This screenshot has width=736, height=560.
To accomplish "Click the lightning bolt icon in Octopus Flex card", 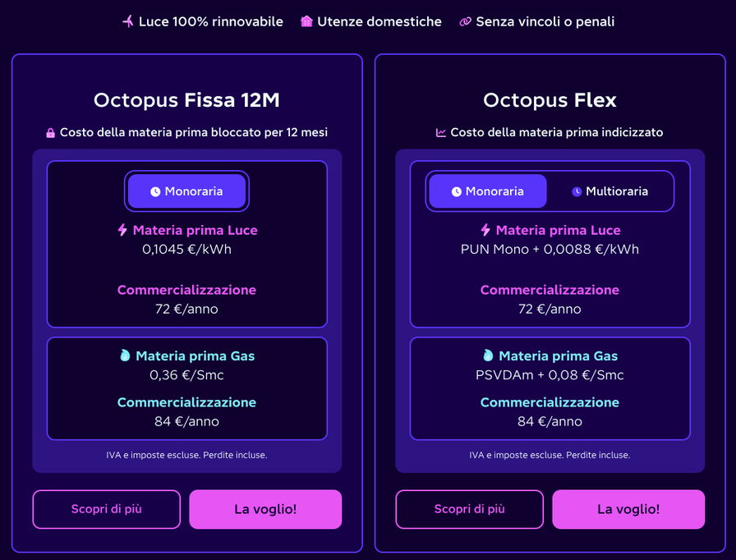I will (x=485, y=230).
